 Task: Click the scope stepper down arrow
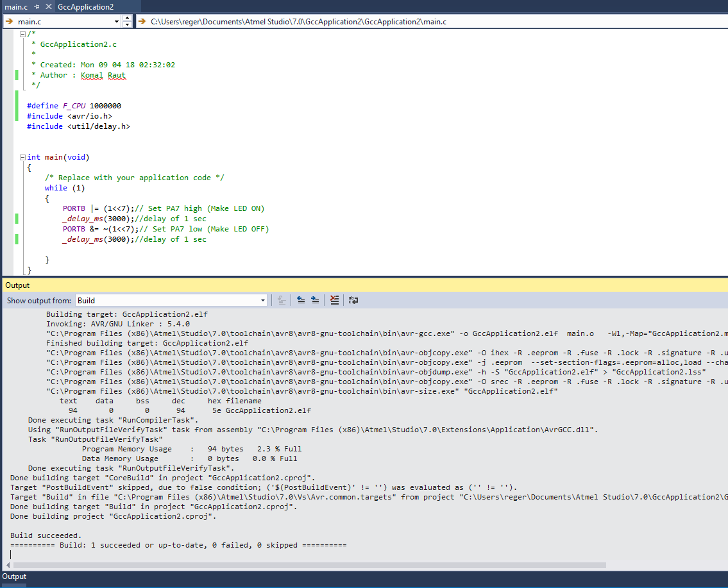click(127, 24)
